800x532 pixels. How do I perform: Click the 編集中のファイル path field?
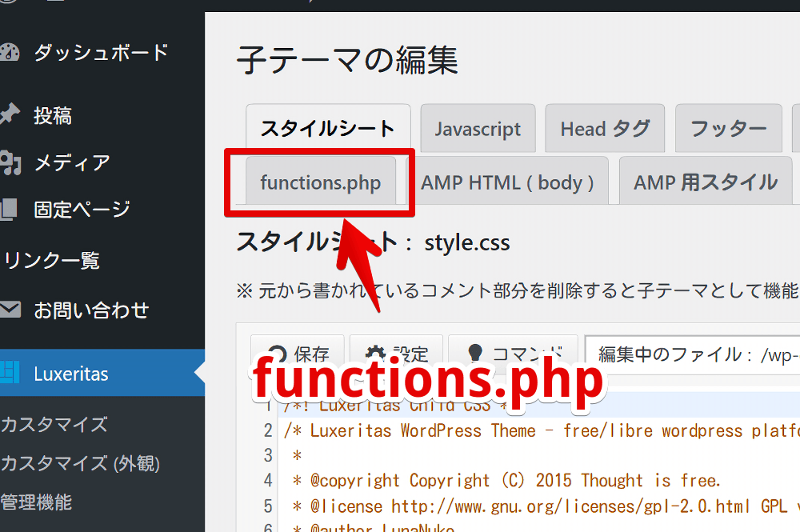tap(692, 354)
